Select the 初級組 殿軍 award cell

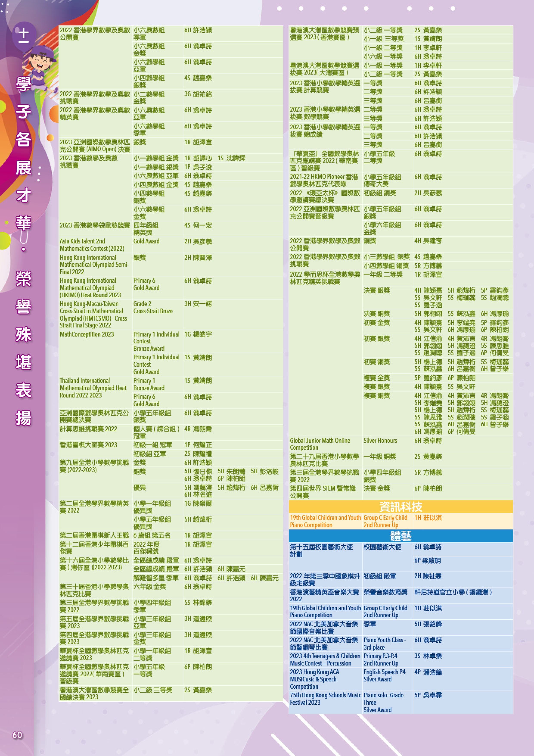(380, 576)
